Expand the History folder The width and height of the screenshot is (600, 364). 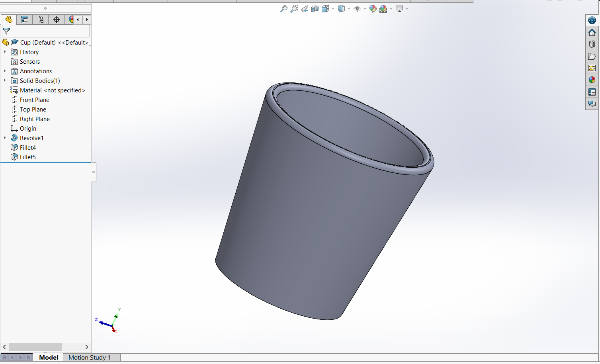[5, 52]
